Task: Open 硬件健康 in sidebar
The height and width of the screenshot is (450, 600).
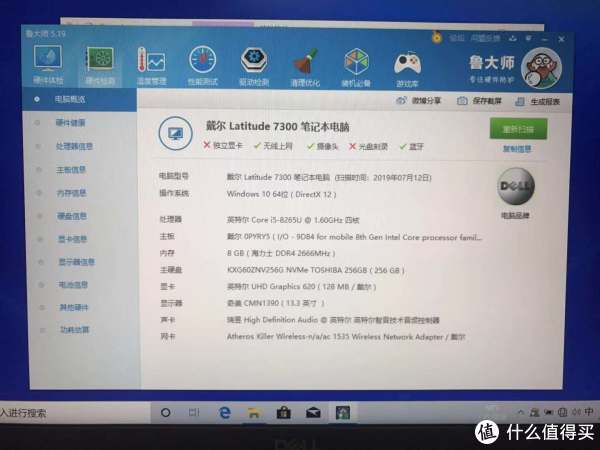Action: pyautogui.click(x=70, y=123)
